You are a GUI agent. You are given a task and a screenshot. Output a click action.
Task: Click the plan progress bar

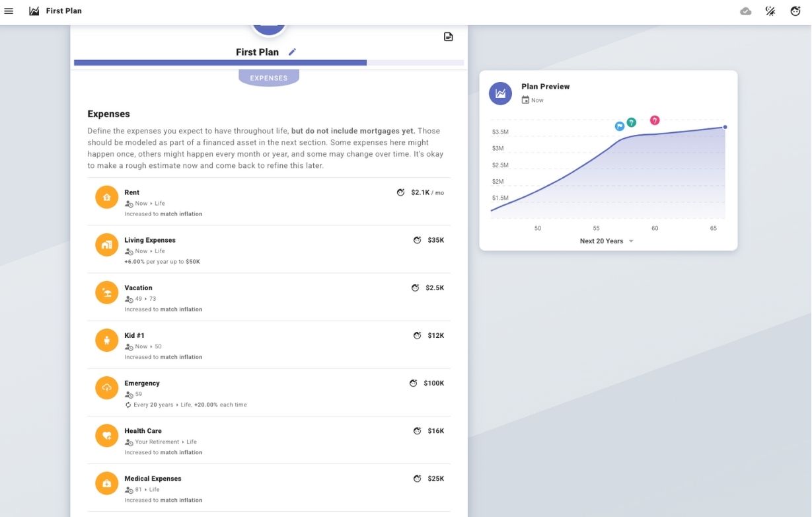click(269, 63)
